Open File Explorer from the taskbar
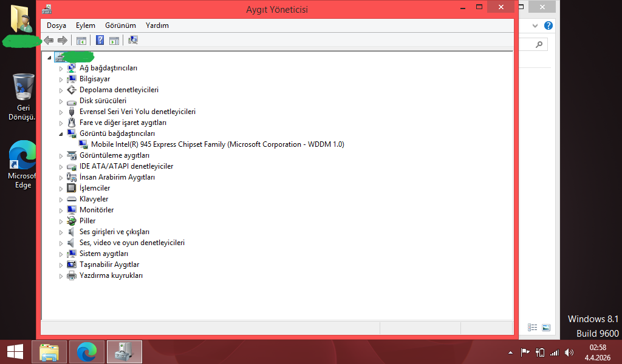622x364 pixels. coord(49,352)
